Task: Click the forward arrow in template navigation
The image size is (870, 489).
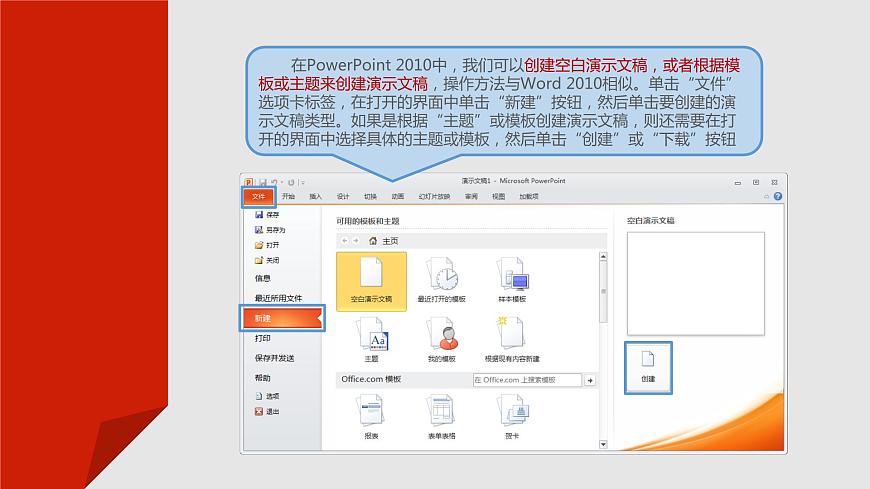Action: (x=356, y=241)
